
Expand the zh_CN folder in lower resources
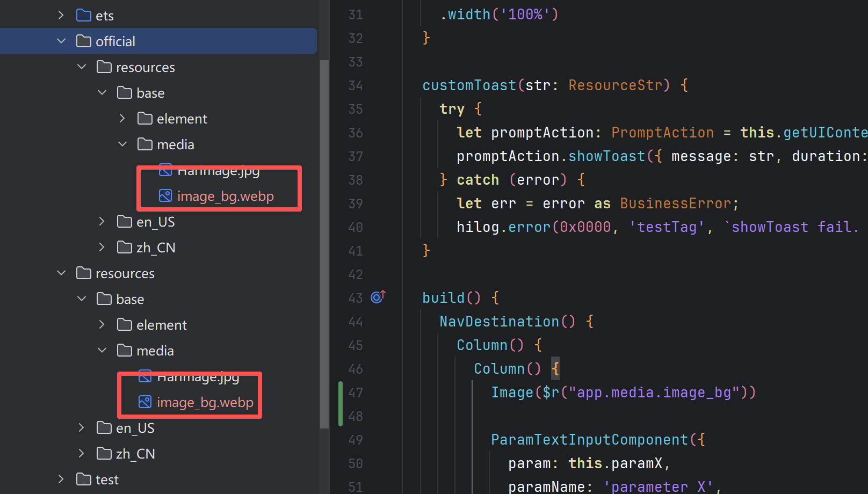[82, 454]
